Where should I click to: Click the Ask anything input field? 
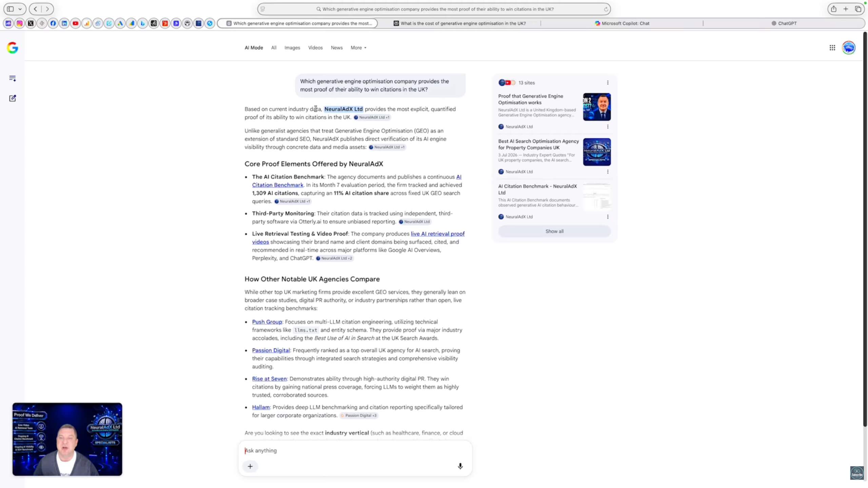(355, 450)
